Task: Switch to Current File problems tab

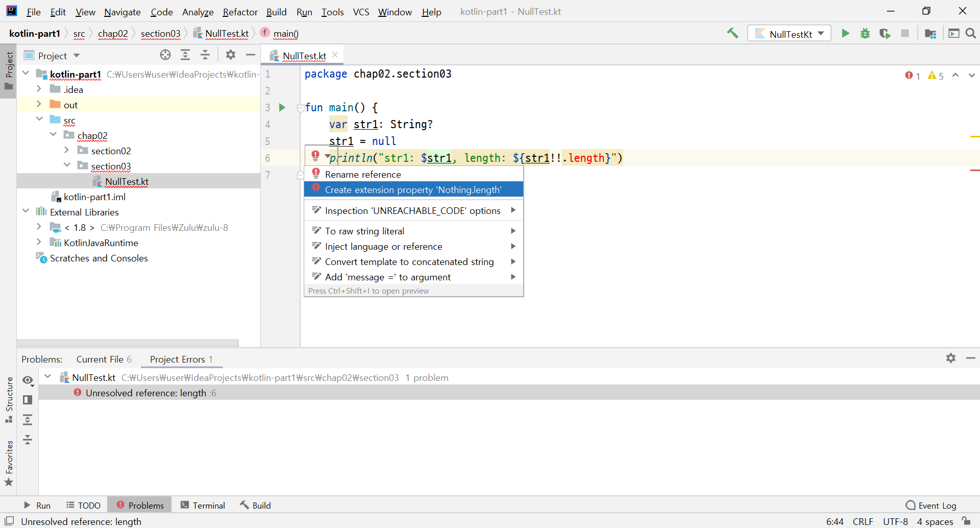Action: (x=104, y=359)
